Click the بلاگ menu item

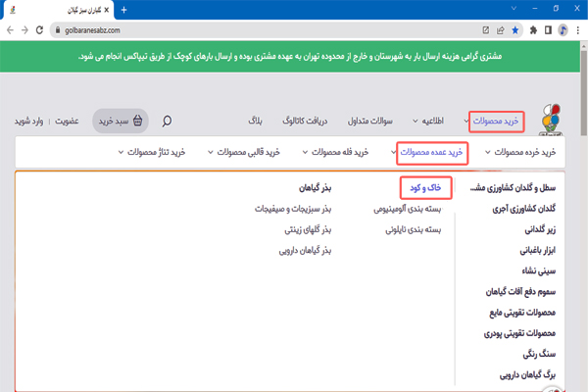(x=255, y=121)
